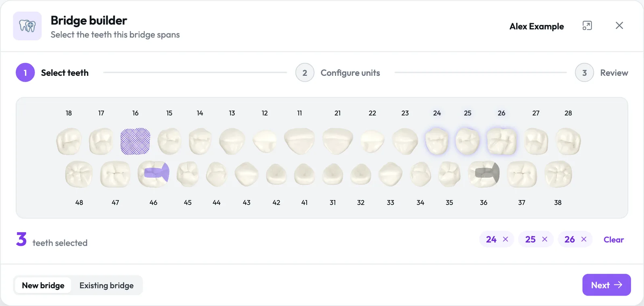The image size is (644, 306).
Task: Deselect highlighted tooth 26 in the chart
Action: tap(502, 141)
